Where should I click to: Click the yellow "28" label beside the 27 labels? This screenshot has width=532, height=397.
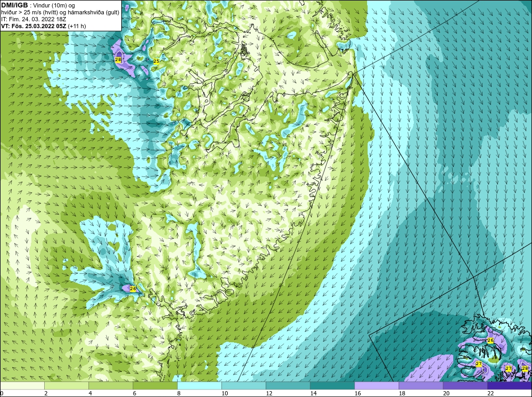coord(525,368)
